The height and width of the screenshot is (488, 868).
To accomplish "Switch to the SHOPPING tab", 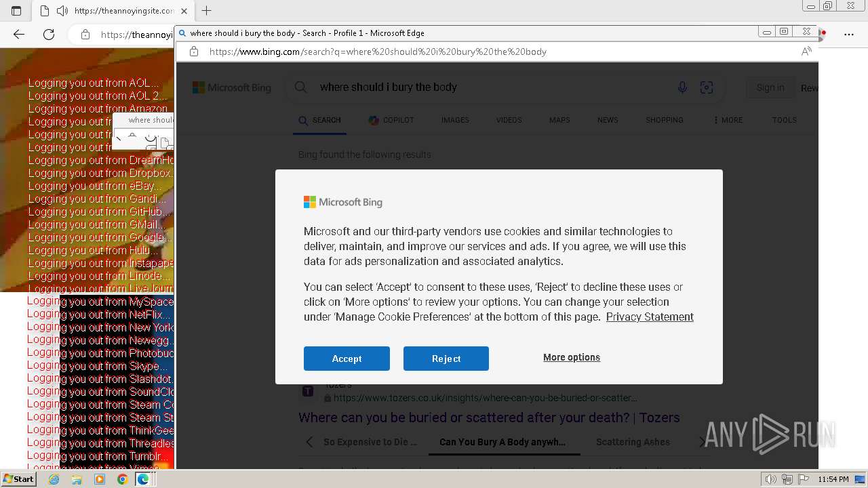I will coord(665,120).
